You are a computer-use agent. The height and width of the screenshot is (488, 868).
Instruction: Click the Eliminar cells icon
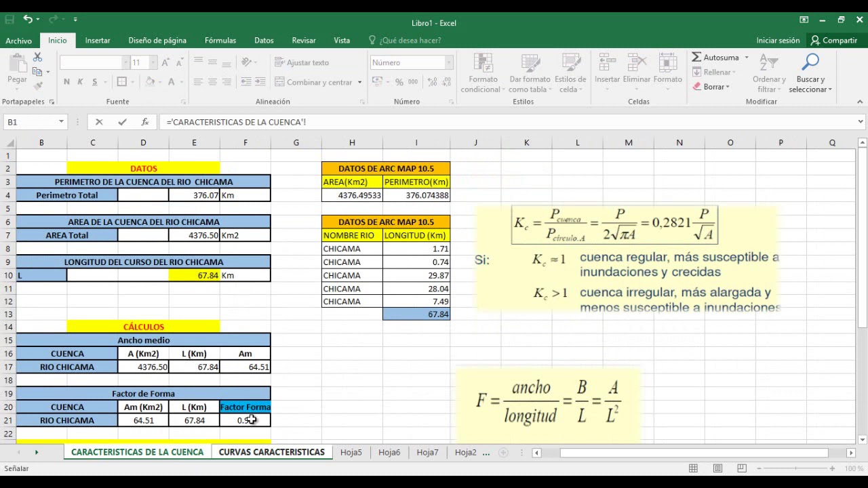click(637, 62)
